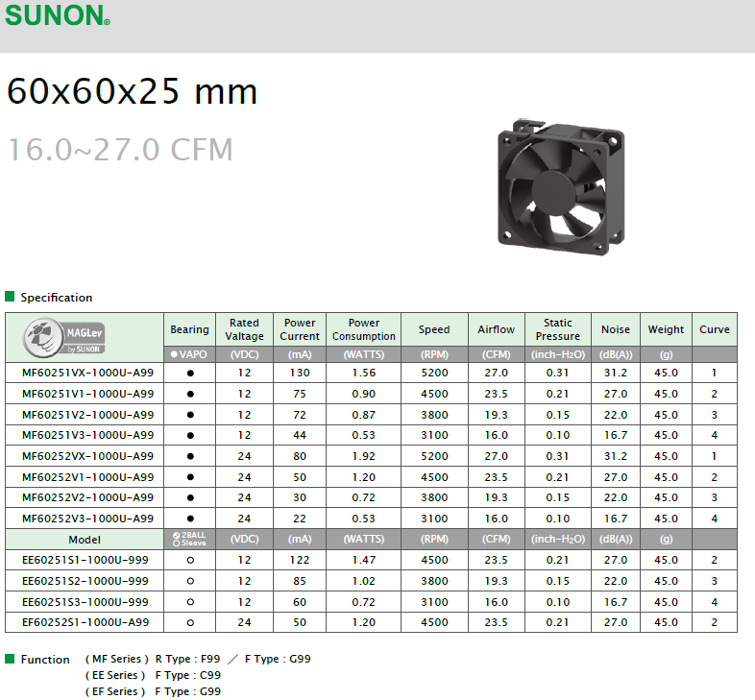Click the VAPO bearing dot for MF60251VX-1000U-A99
Image resolution: width=755 pixels, height=700 pixels.
tap(190, 374)
